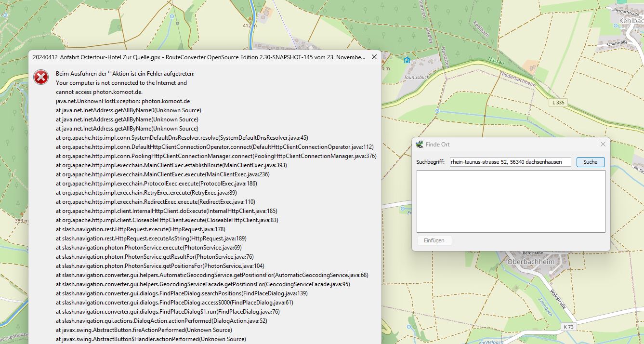Click the empty search results list

coord(511,201)
